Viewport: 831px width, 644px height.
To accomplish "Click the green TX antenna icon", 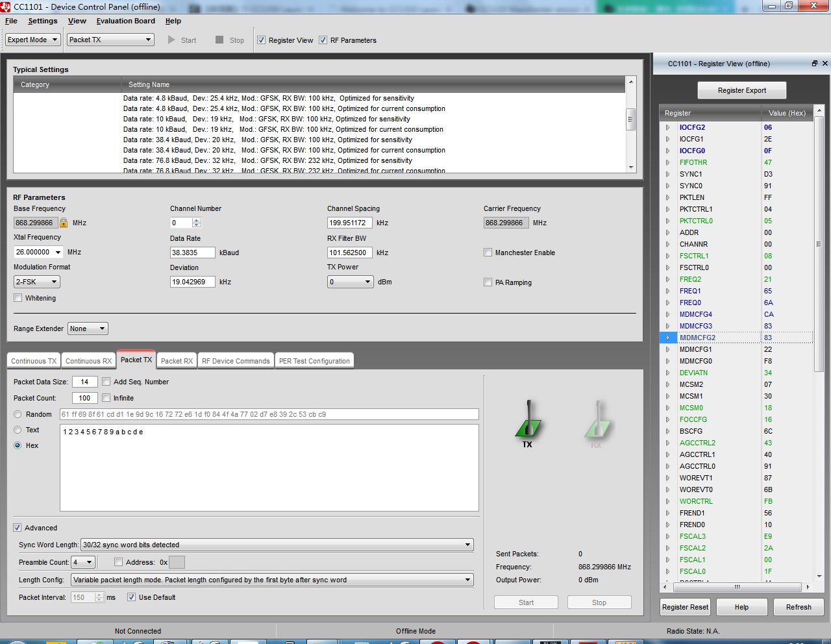I will tap(528, 419).
